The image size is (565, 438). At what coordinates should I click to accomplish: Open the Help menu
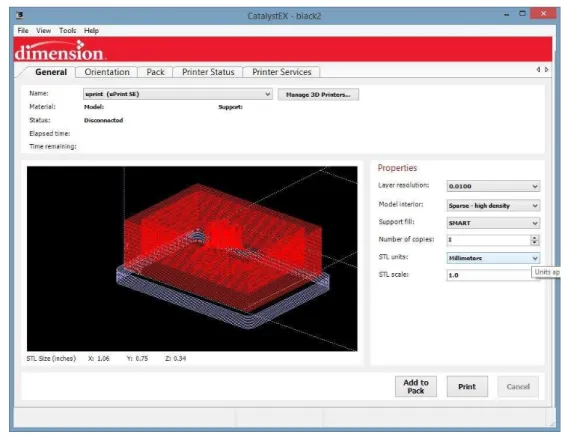tap(91, 31)
